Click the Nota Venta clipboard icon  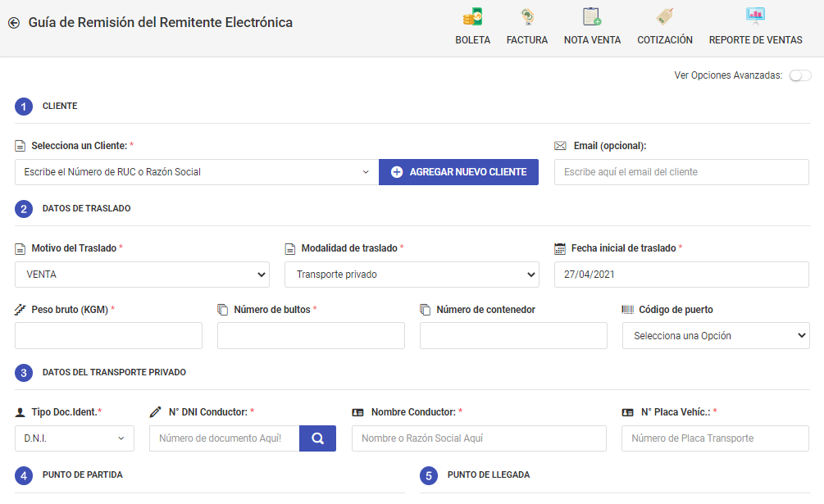pos(592,16)
